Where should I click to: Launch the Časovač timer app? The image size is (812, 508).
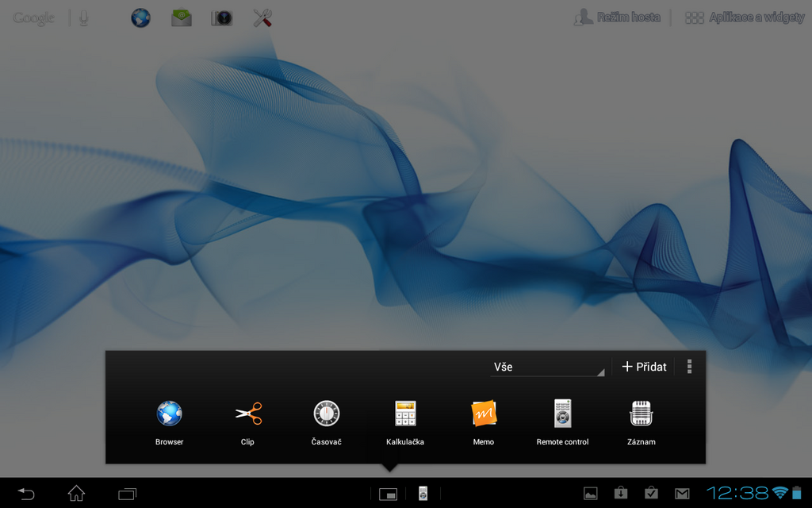[325, 413]
